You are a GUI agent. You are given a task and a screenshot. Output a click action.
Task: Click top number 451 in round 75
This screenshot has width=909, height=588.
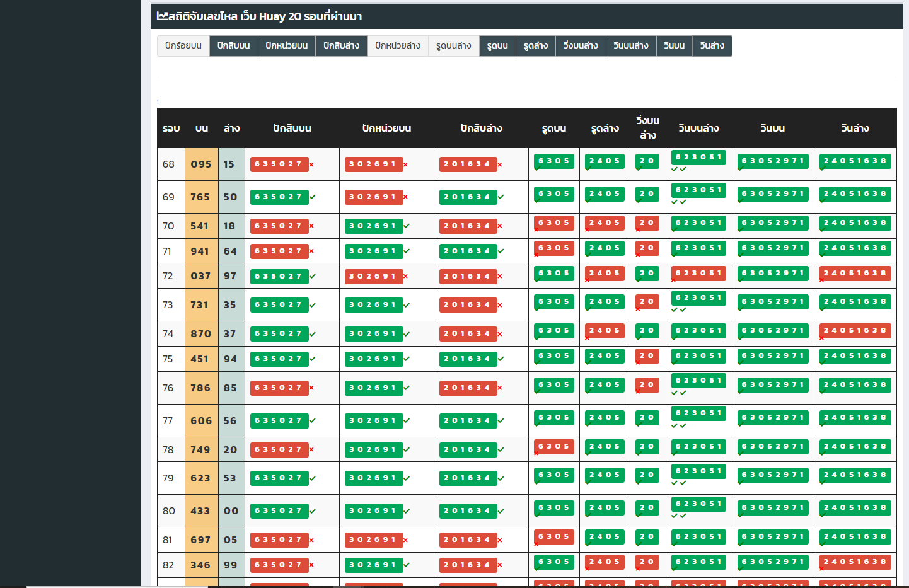pos(200,359)
